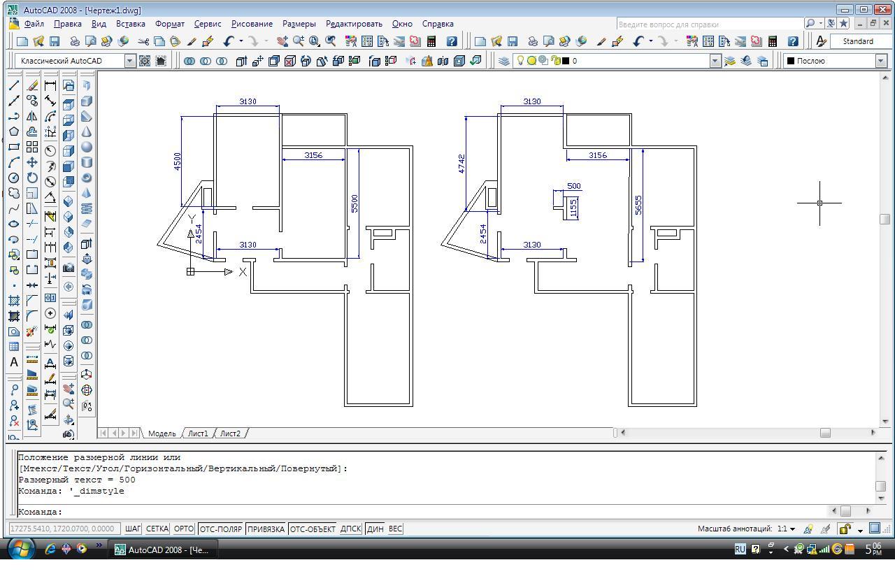This screenshot has height=588, width=895.
Task: Select the Polygon tool in Draw toolbar
Action: point(13,132)
